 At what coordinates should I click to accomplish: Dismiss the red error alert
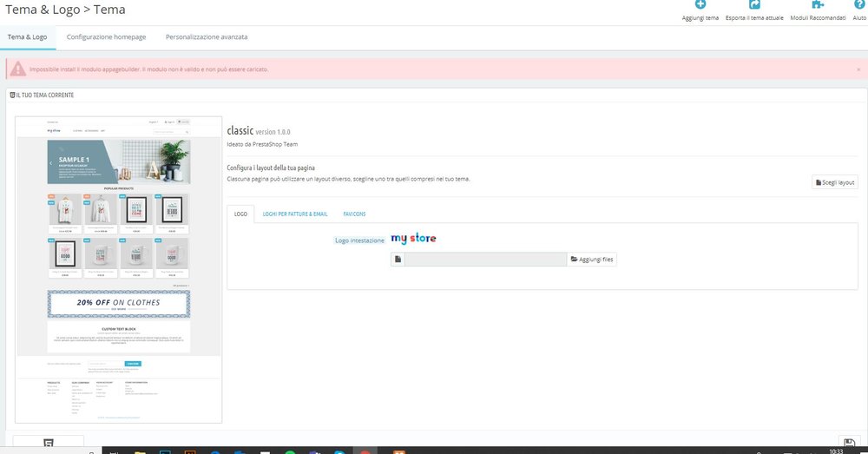pyautogui.click(x=858, y=69)
